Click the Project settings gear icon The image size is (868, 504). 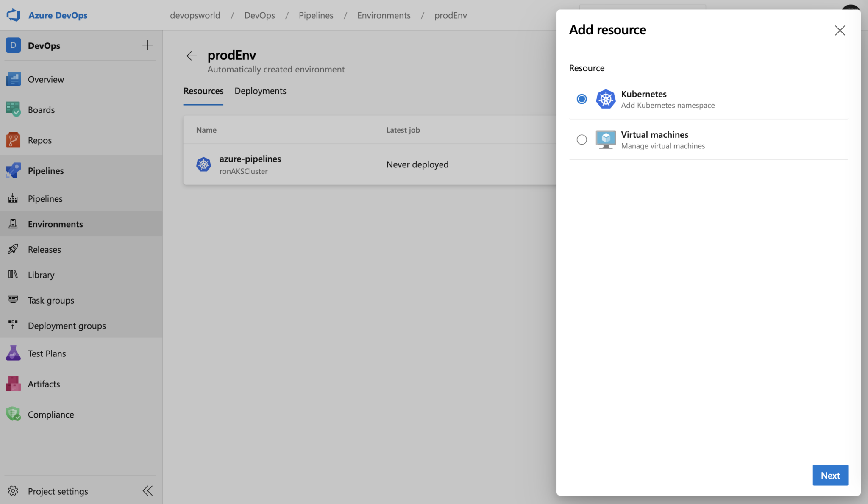pyautogui.click(x=13, y=491)
